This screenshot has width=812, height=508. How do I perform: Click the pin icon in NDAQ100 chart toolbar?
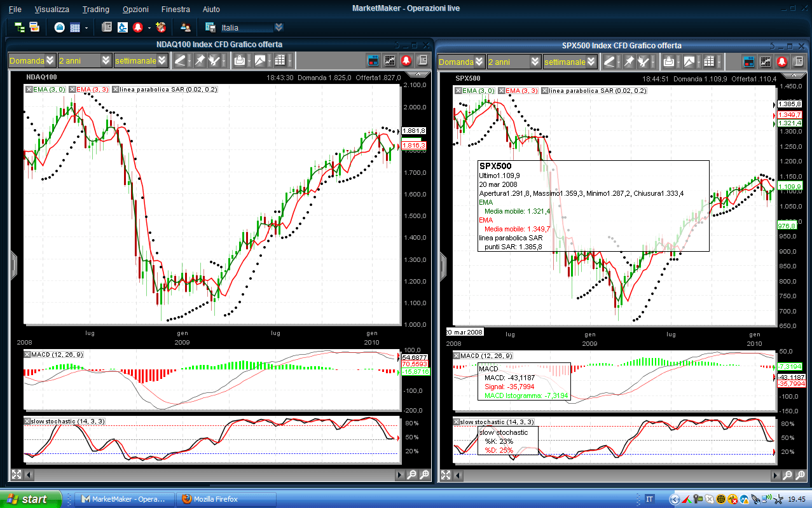199,61
